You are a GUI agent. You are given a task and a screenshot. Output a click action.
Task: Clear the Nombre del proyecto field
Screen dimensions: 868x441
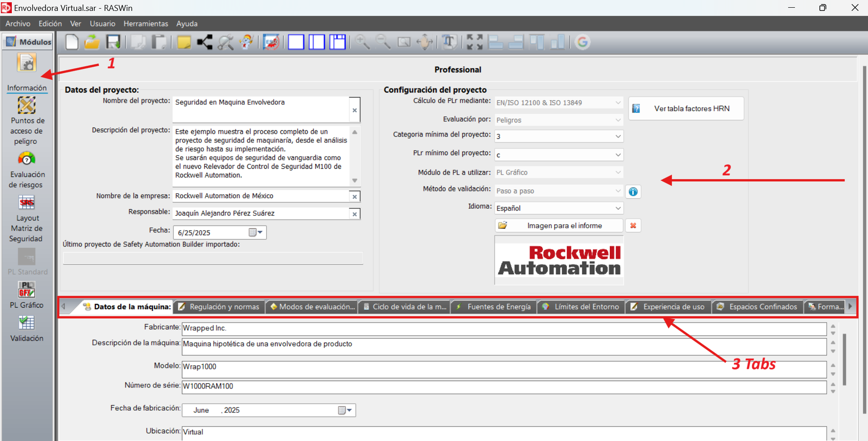pos(355,110)
